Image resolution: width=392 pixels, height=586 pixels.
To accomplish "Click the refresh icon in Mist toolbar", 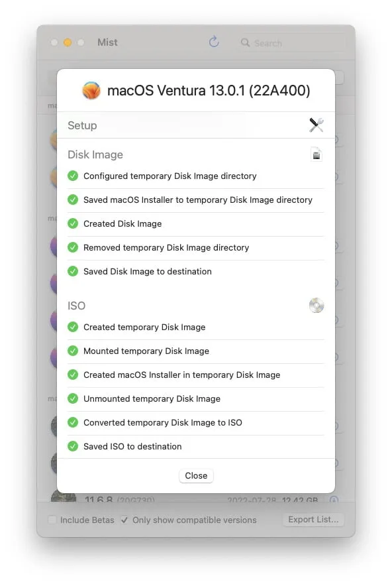I will [x=214, y=42].
